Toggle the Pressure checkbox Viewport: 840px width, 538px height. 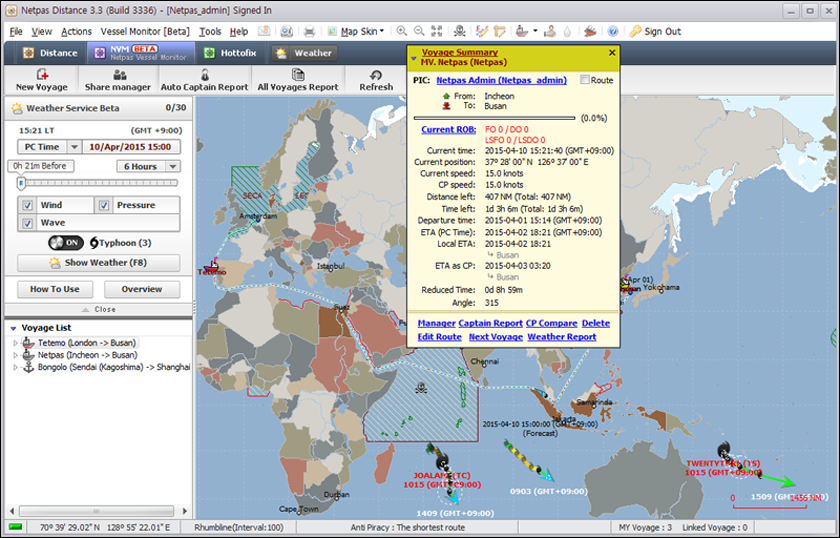(x=104, y=205)
